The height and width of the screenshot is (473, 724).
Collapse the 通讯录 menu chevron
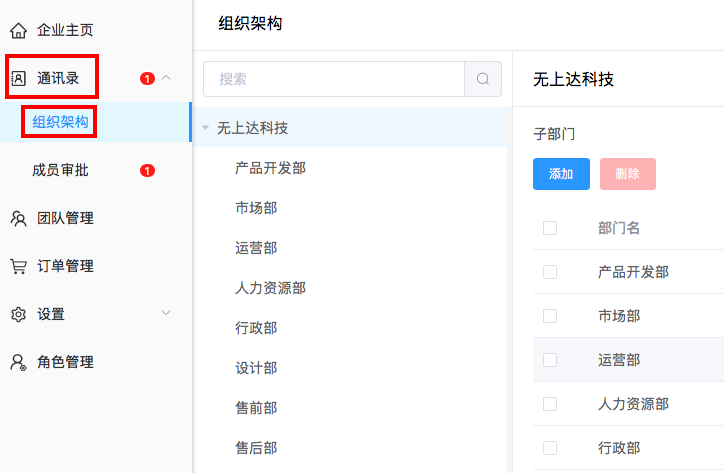167,78
